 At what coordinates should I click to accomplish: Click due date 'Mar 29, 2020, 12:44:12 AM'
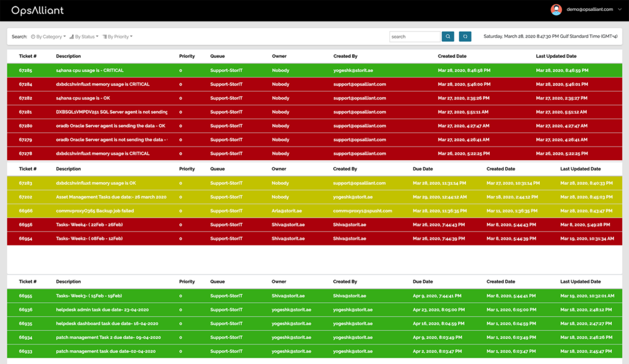440,197
